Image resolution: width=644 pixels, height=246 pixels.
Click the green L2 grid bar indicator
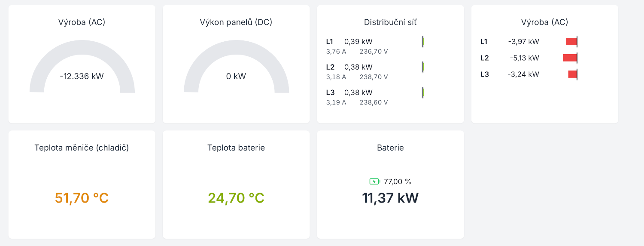tap(423, 67)
